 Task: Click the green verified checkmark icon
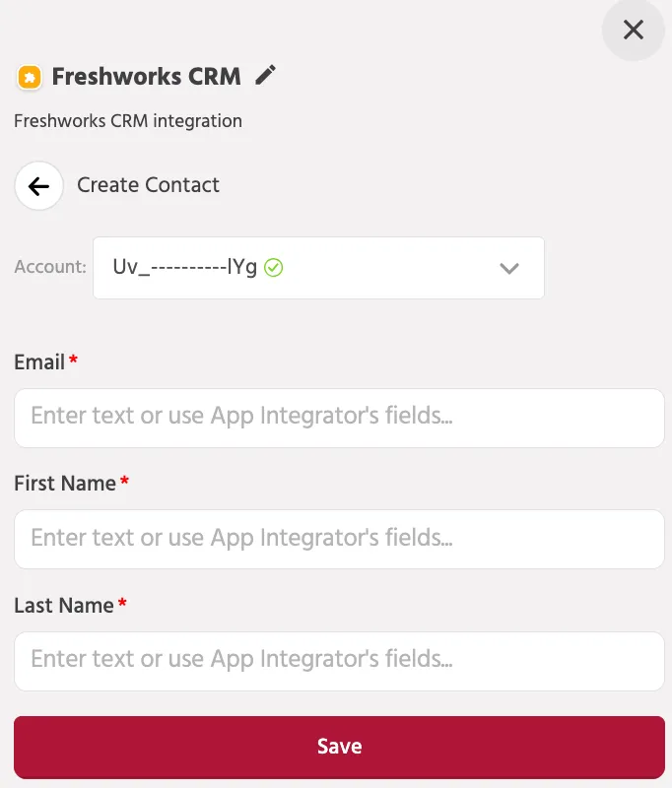click(273, 267)
